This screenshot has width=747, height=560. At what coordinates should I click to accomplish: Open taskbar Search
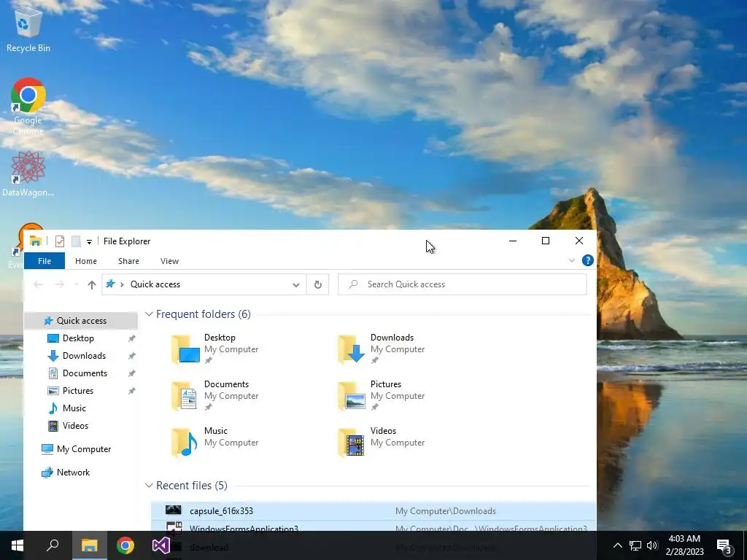(x=53, y=545)
